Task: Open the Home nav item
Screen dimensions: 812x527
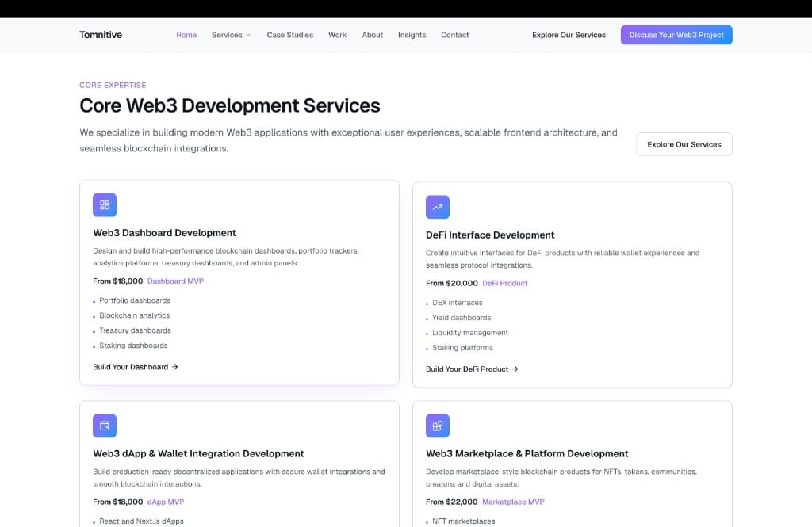Action: [x=186, y=35]
